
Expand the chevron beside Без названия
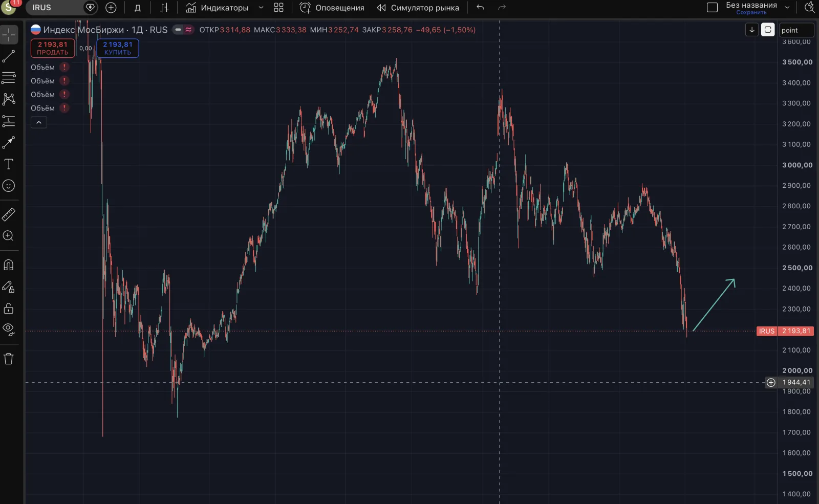pos(787,8)
